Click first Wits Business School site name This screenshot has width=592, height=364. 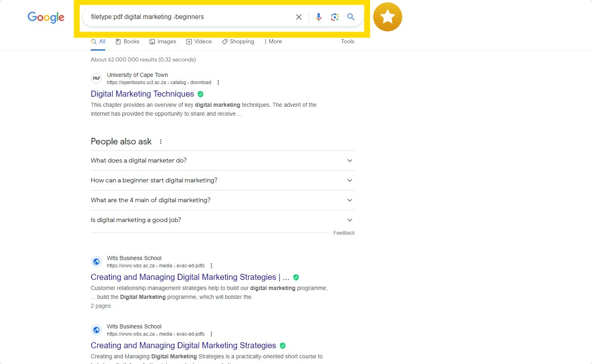pyautogui.click(x=134, y=258)
